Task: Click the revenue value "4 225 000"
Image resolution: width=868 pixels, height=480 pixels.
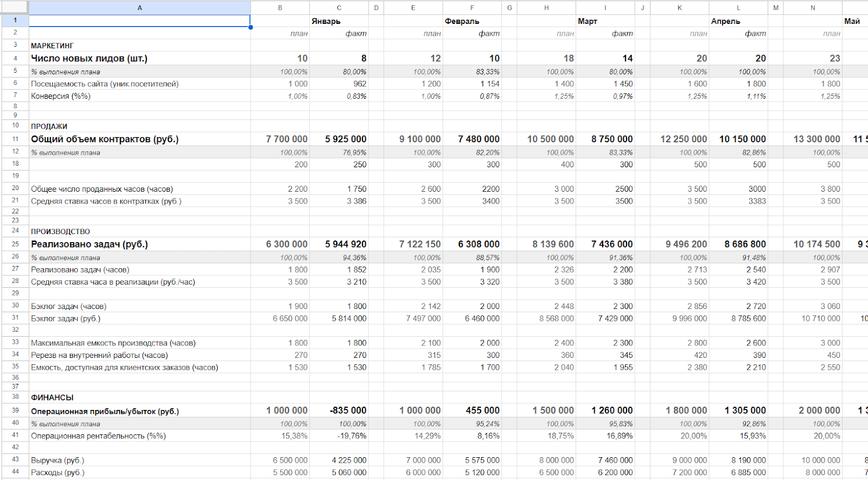Action: pyautogui.click(x=339, y=460)
